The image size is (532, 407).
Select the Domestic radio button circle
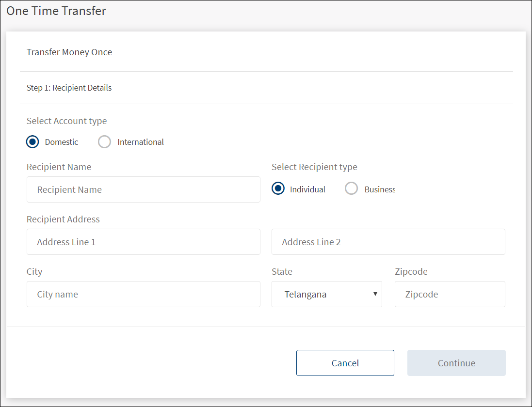[33, 142]
